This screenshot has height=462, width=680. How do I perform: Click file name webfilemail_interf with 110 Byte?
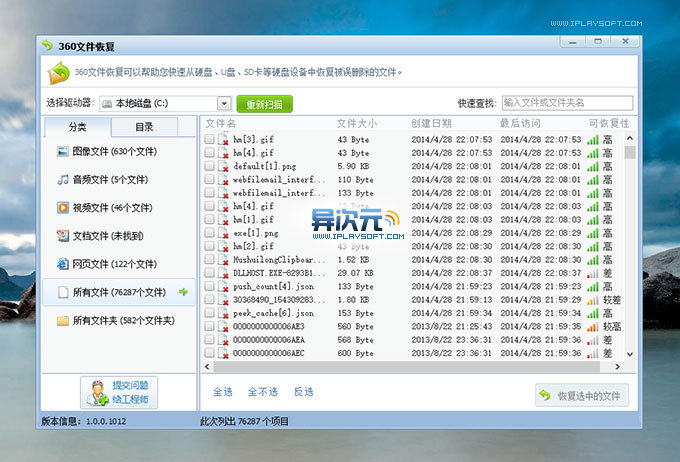[x=279, y=180]
